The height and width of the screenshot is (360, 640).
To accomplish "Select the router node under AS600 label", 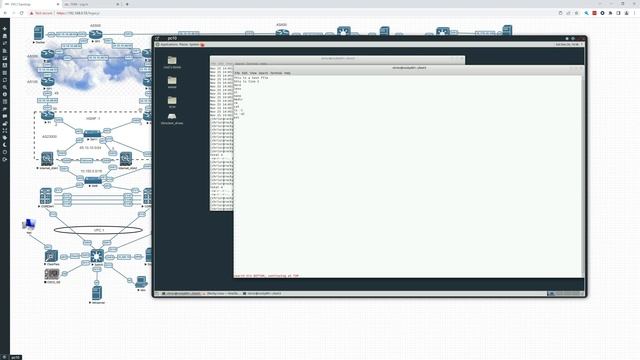I will pos(282,32).
